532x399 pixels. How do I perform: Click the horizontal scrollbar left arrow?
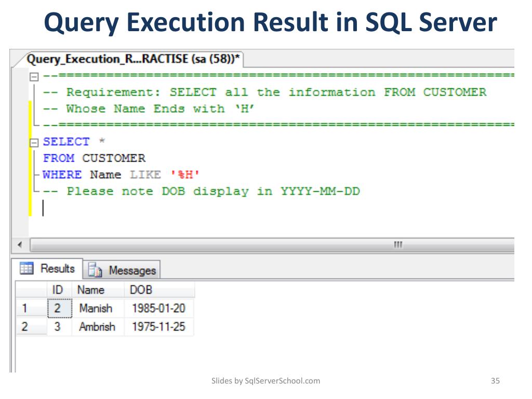click(20, 245)
